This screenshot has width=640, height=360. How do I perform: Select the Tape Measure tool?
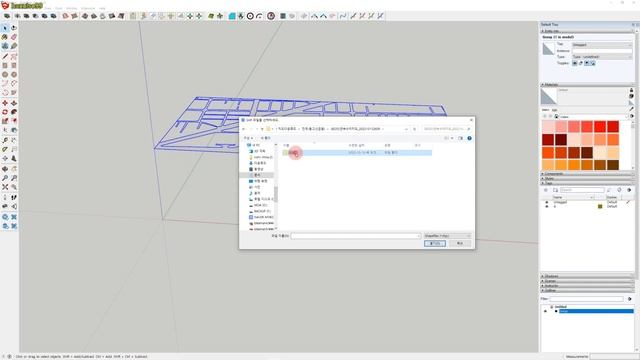(5, 140)
